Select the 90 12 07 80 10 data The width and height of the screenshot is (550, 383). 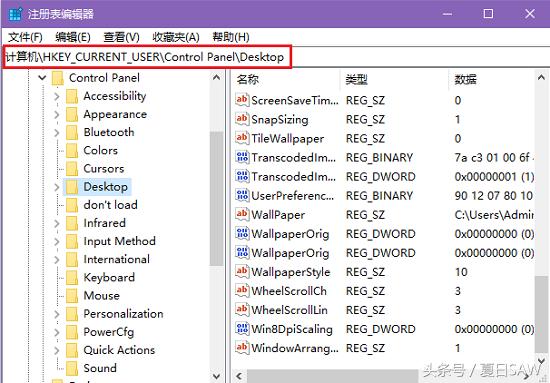point(494,196)
